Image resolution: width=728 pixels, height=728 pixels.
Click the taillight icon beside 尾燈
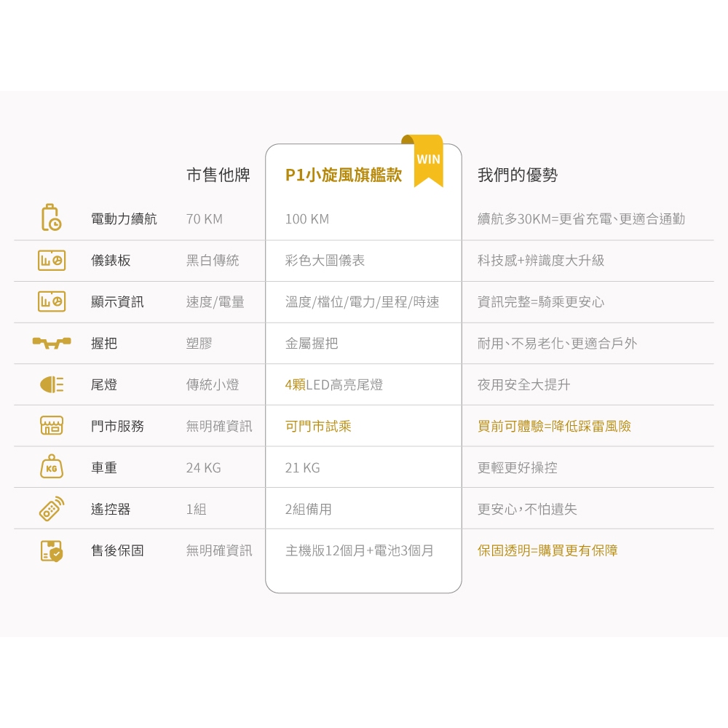[52, 384]
